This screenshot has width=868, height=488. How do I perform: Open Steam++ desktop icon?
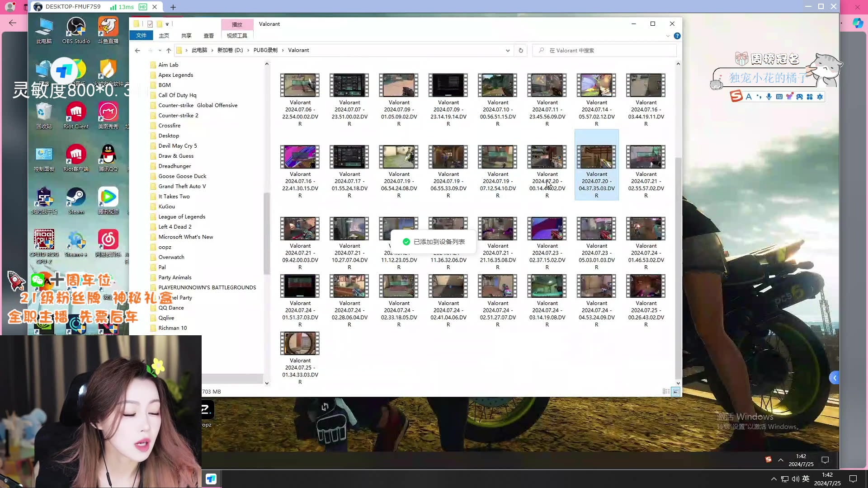click(76, 243)
